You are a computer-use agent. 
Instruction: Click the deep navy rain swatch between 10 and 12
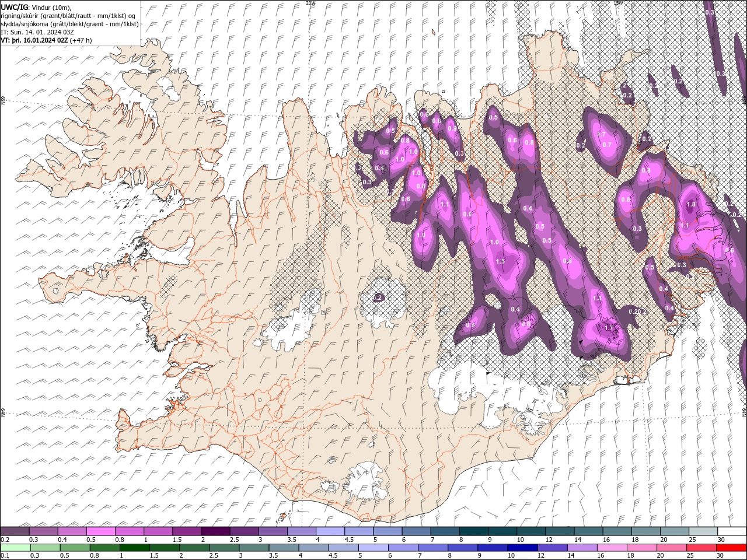tap(522, 548)
